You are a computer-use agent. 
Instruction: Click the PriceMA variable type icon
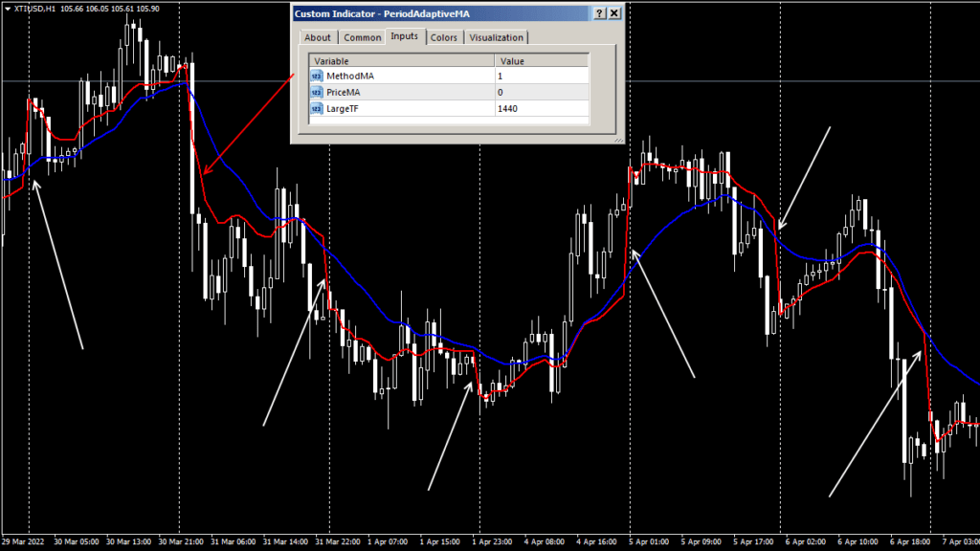[316, 92]
